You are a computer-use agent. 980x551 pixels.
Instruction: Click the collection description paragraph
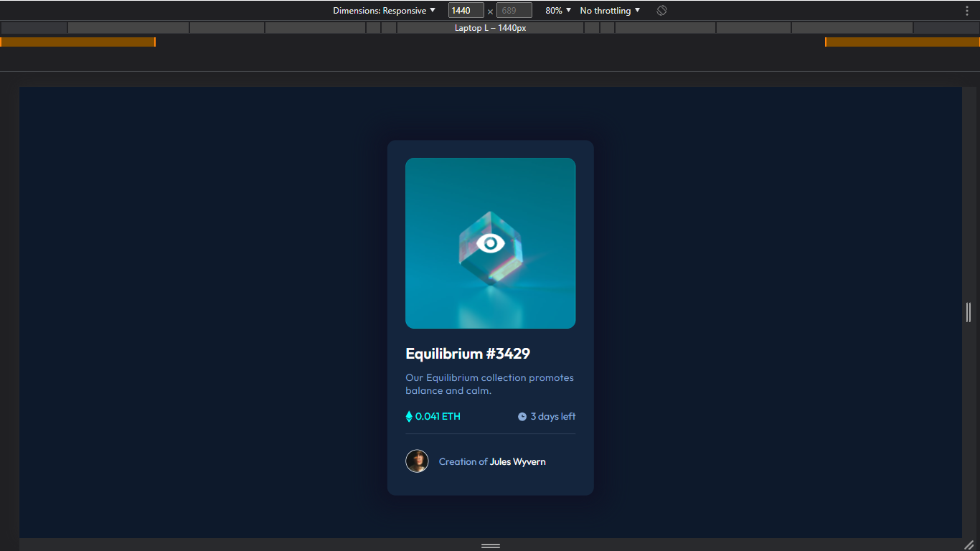(490, 385)
